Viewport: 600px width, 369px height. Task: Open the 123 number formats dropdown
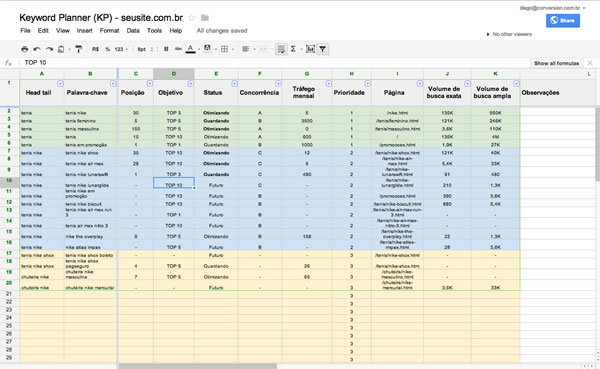click(121, 49)
